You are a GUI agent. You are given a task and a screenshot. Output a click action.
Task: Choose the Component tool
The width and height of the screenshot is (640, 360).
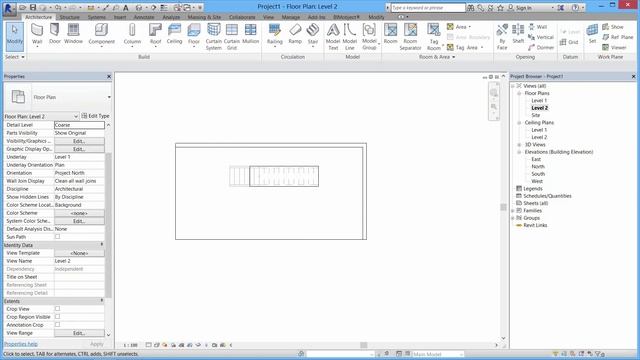tap(101, 35)
